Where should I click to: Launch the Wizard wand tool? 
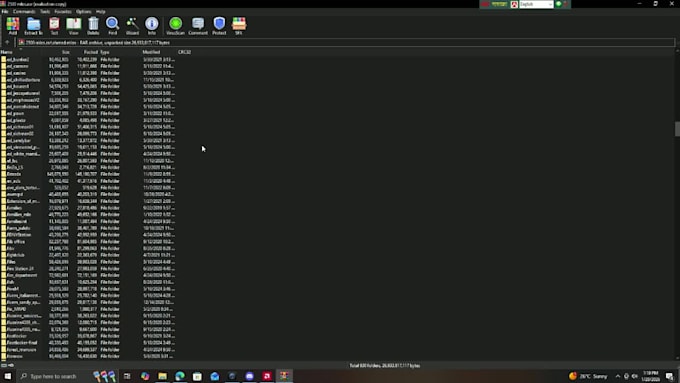132,26
